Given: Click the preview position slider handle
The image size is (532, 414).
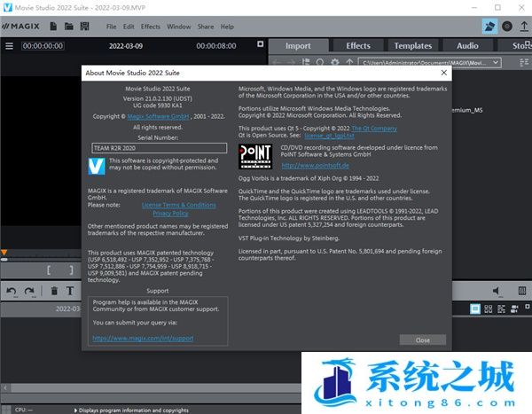Looking at the screenshot, I should coord(4,259).
